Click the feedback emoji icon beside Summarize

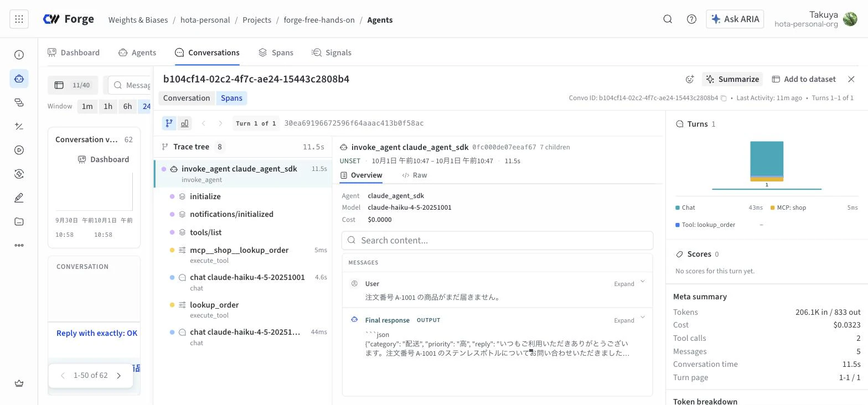(x=690, y=79)
